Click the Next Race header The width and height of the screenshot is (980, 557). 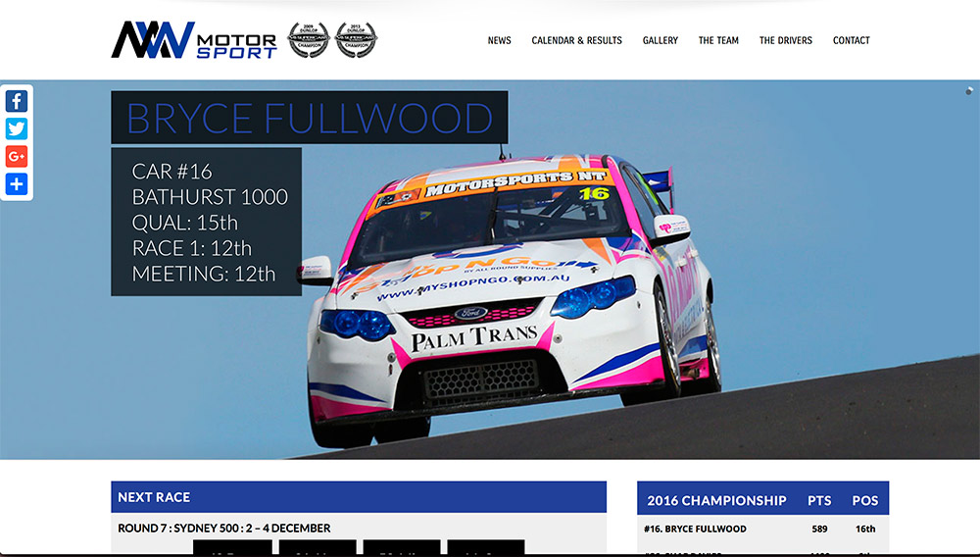pos(359,497)
